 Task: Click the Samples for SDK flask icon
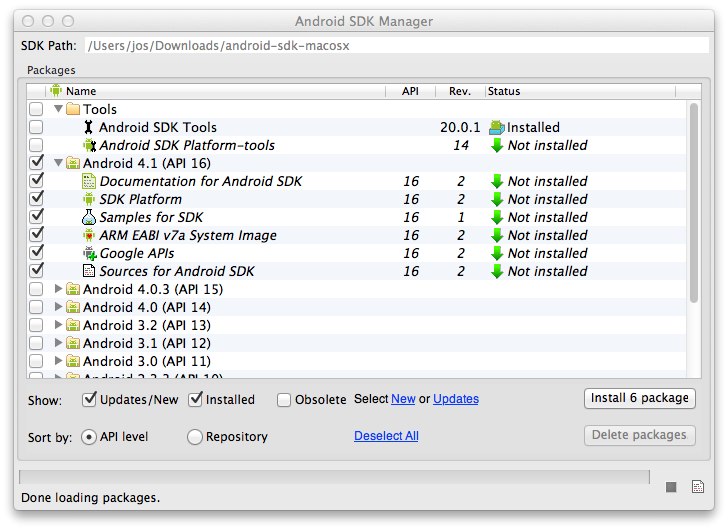coord(89,217)
